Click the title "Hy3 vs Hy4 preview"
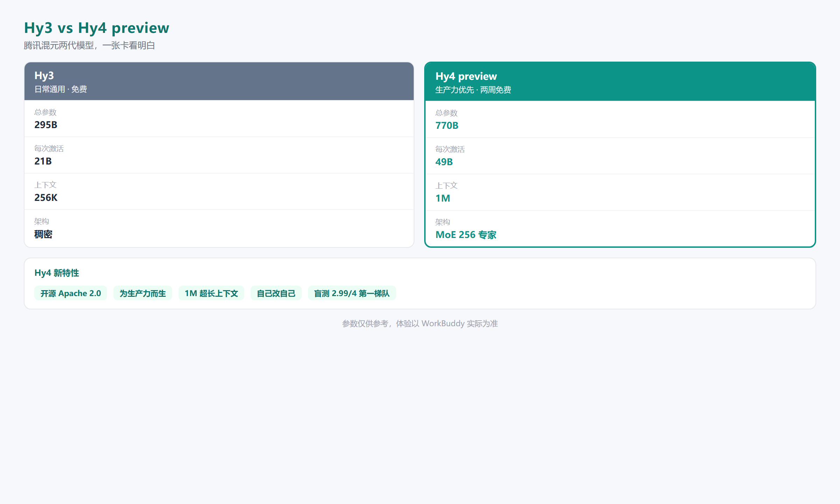 click(97, 28)
